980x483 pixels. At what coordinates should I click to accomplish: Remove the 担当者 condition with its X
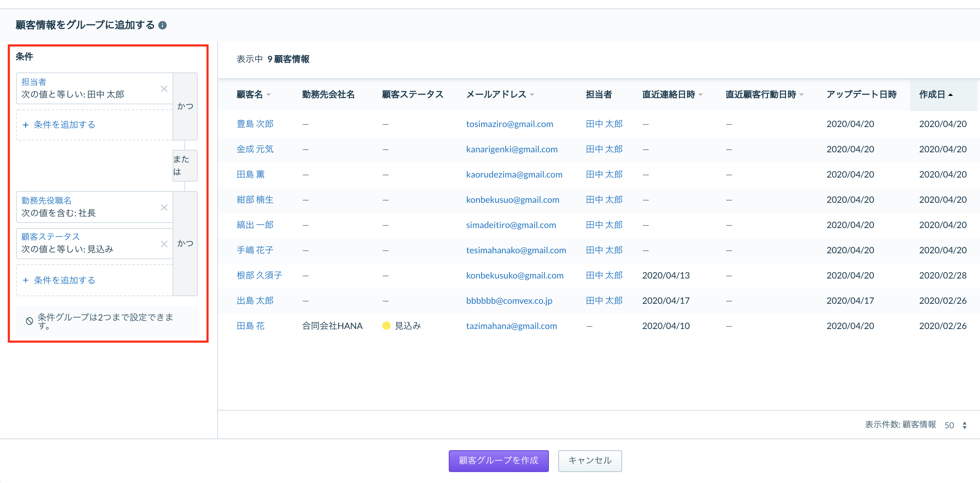pos(164,89)
